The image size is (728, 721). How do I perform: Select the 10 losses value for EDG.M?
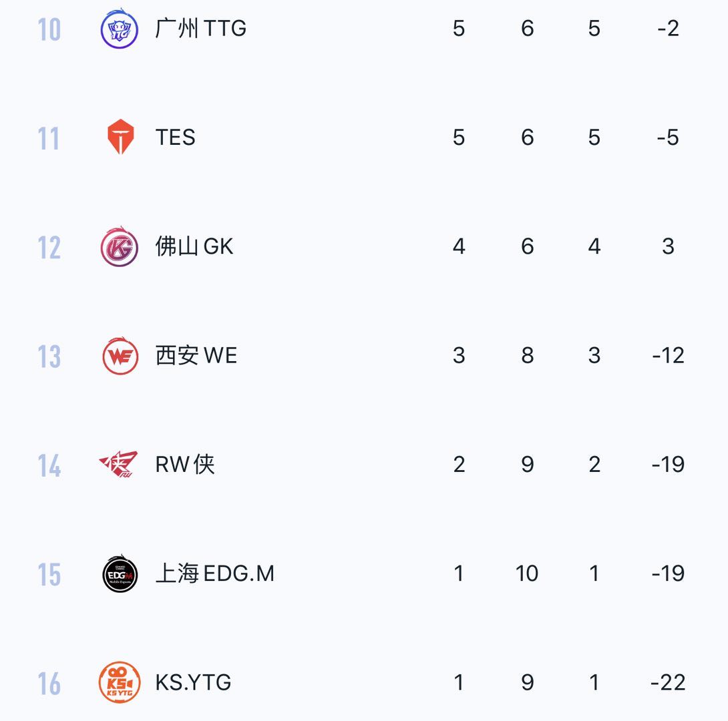[x=527, y=573]
